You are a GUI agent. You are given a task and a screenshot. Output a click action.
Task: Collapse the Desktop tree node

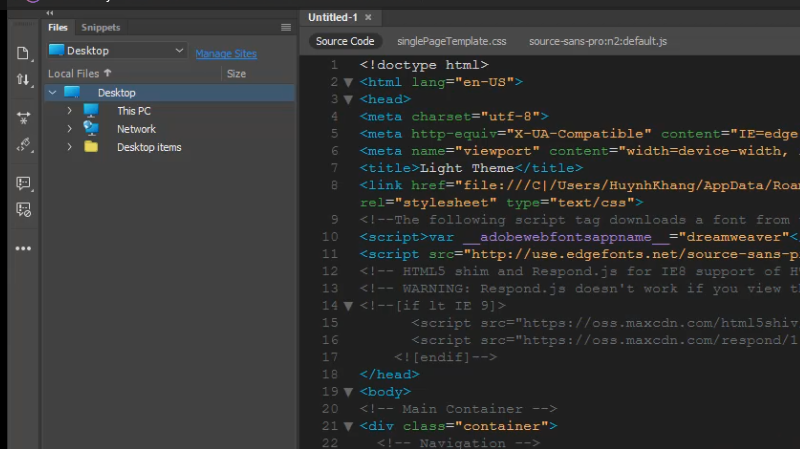point(53,92)
